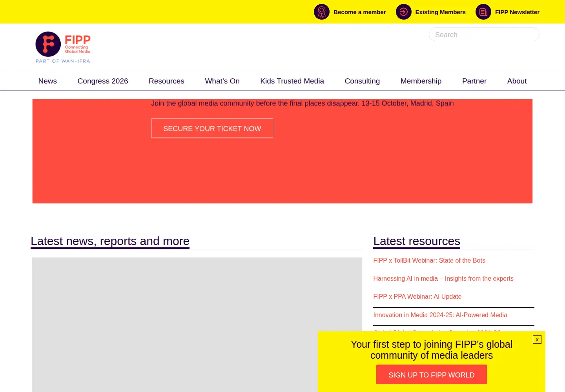Open FIPP x TollBit Webinar: State of the Bots
The width and height of the screenshot is (565, 392).
[x=429, y=261]
